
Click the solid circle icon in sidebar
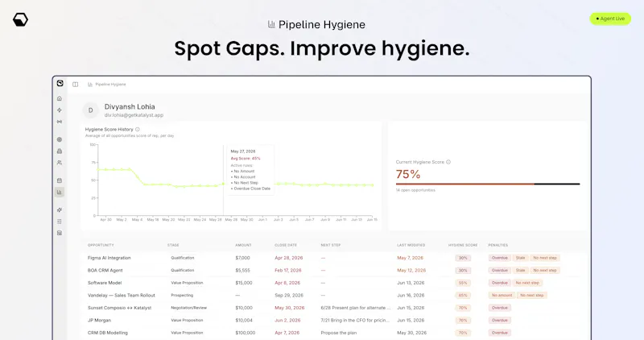[x=60, y=139]
